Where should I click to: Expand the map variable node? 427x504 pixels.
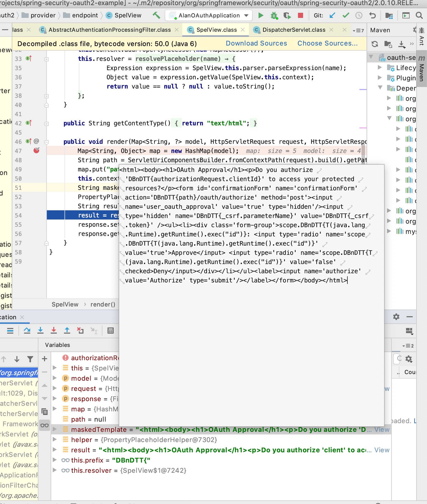(x=55, y=409)
